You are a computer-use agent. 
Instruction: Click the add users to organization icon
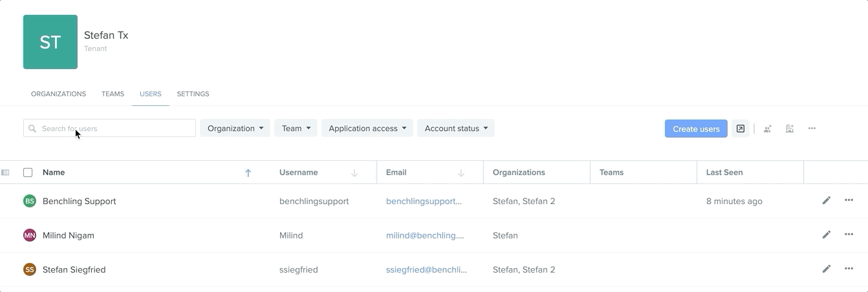pyautogui.click(x=790, y=129)
